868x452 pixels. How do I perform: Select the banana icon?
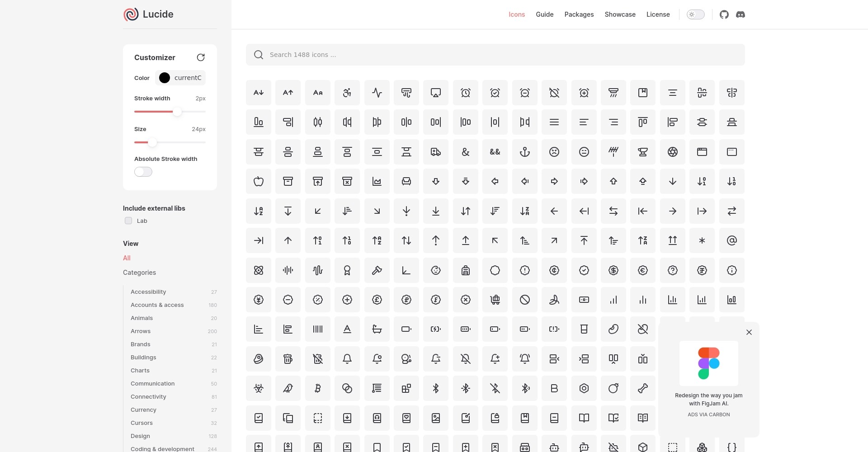tap(554, 300)
